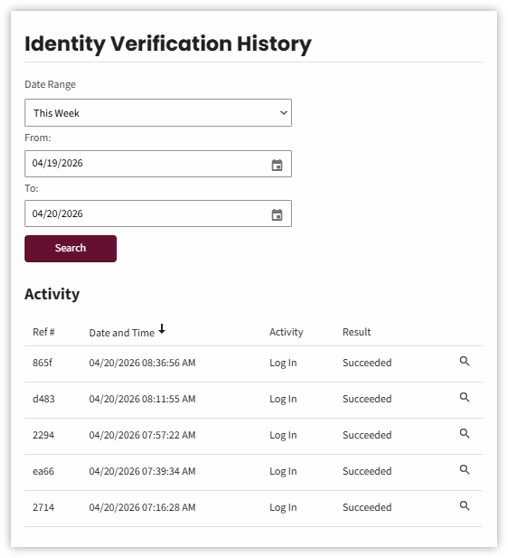
Task: View details of entry 2714
Action: tap(464, 506)
